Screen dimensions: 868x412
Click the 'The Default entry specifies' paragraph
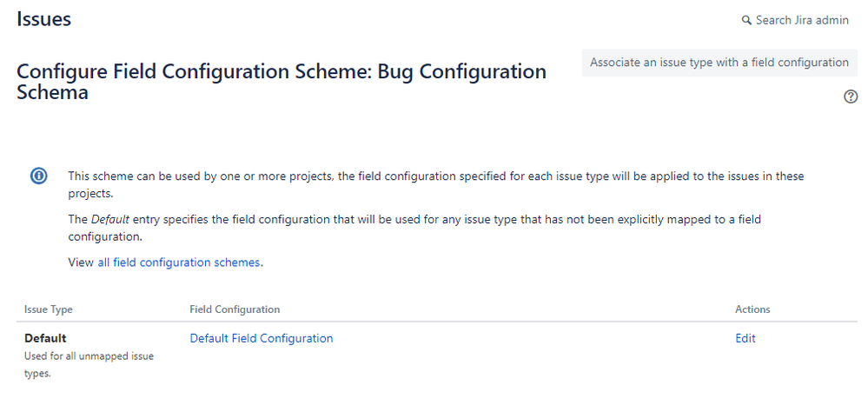pyautogui.click(x=414, y=228)
